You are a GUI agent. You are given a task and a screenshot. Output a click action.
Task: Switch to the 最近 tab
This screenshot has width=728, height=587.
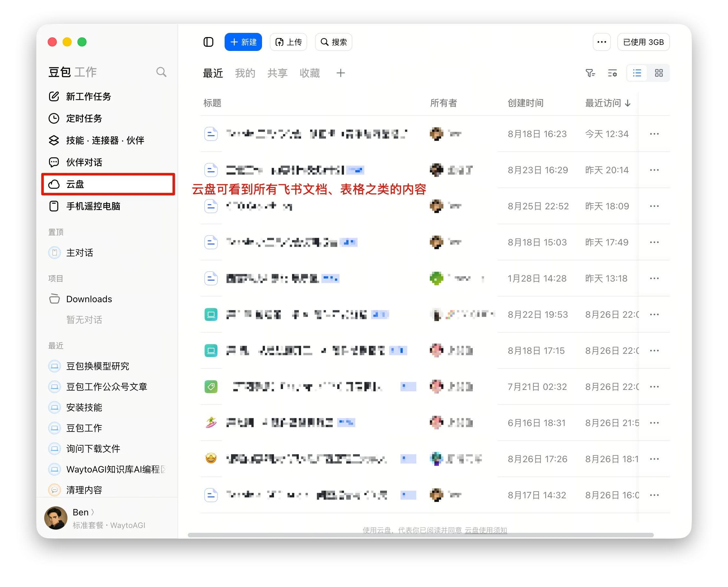(x=213, y=73)
